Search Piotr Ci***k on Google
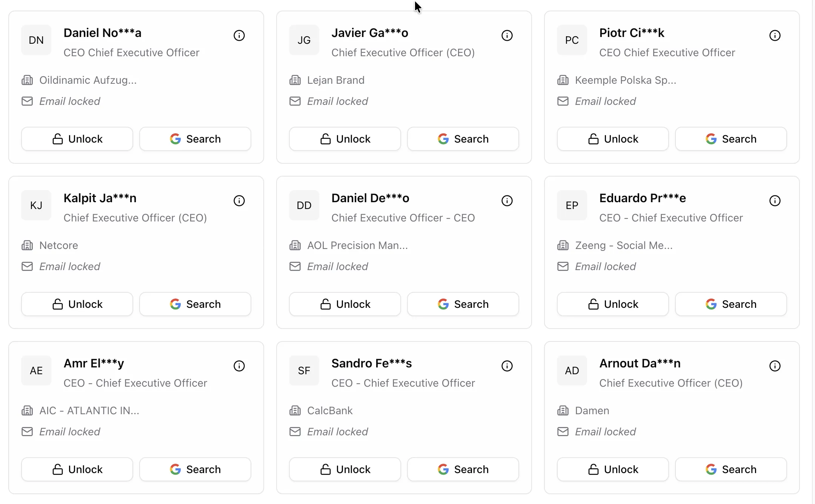Viewport: 815px width, 504px height. point(730,138)
